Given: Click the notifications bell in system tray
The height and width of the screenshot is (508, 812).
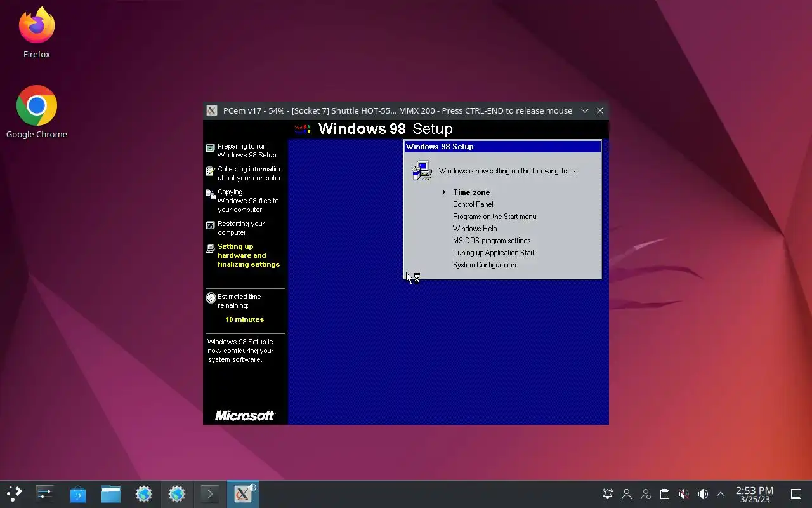Looking at the screenshot, I should tap(608, 494).
